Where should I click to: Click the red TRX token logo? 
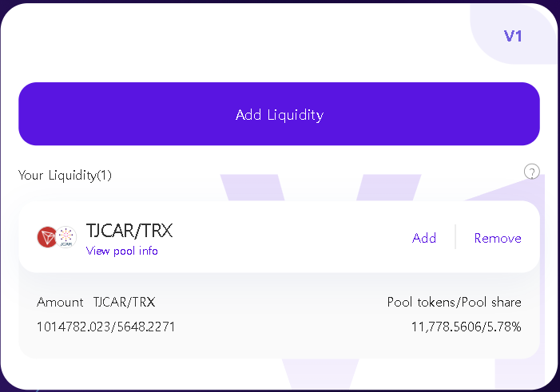coord(46,237)
